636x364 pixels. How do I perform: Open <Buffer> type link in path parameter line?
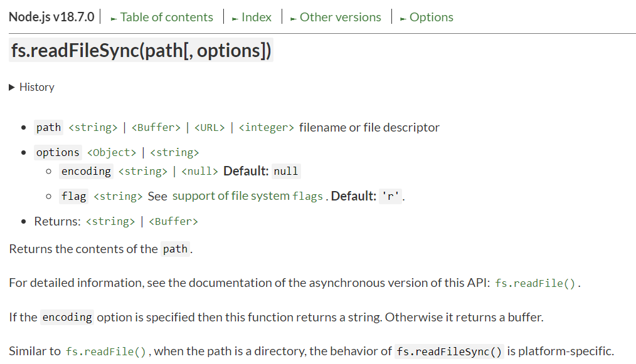click(156, 128)
